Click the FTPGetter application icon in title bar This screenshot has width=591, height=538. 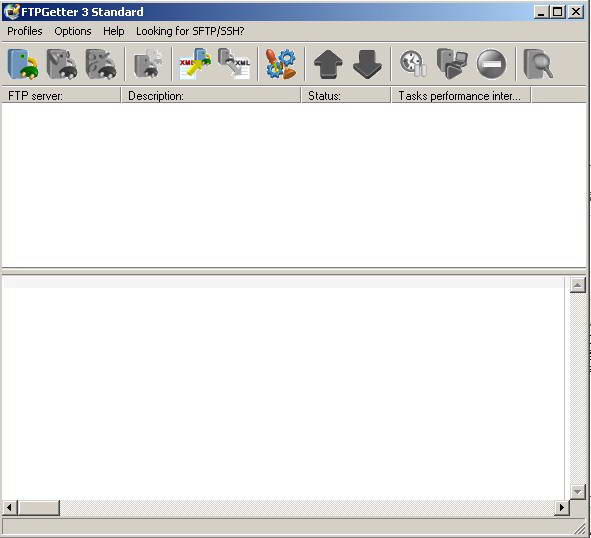11,12
